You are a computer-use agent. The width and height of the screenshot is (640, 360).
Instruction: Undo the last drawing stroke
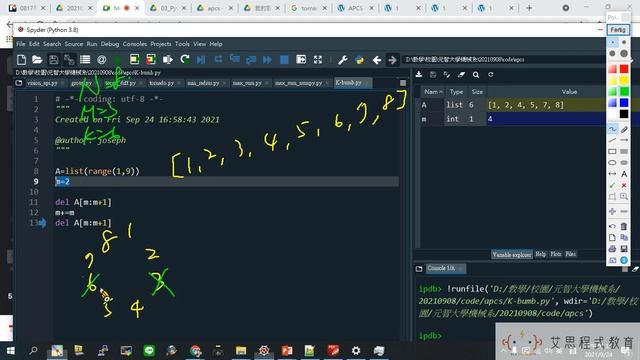point(612,226)
